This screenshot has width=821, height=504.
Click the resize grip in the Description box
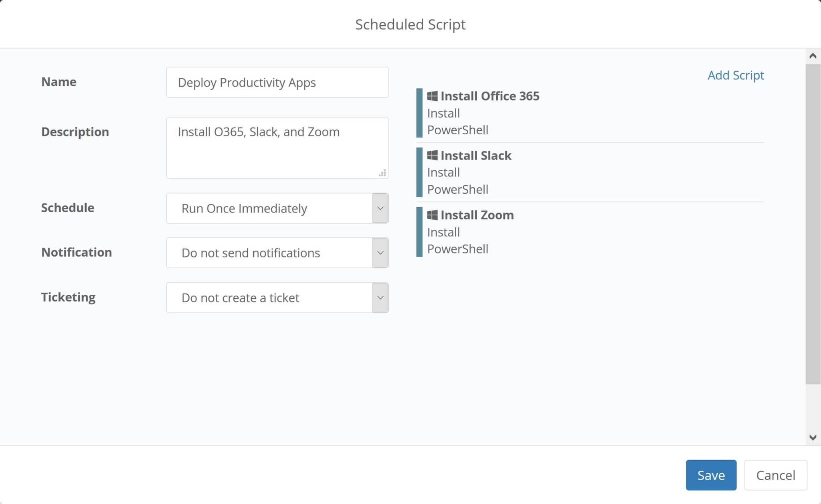[x=383, y=173]
